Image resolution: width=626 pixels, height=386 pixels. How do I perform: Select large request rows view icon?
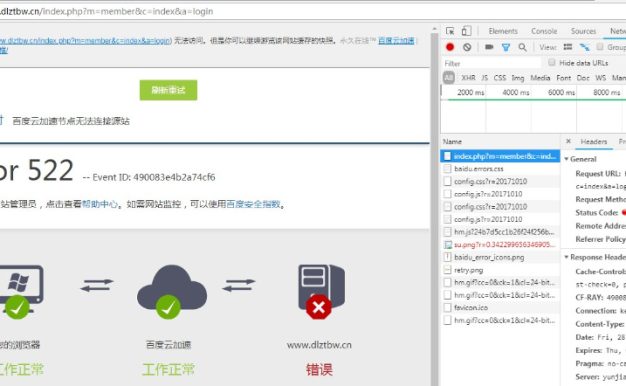[x=568, y=47]
